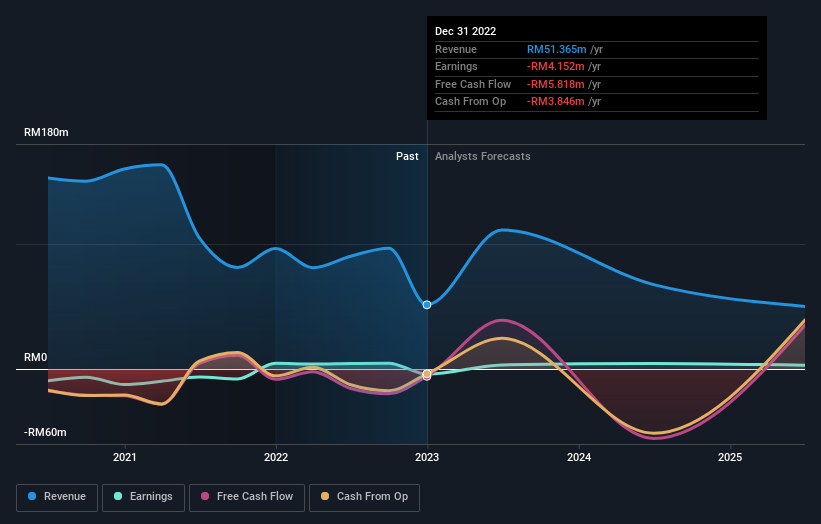This screenshot has width=821, height=524.
Task: Click the -RM5.818m free cash flow value
Action: pos(556,84)
